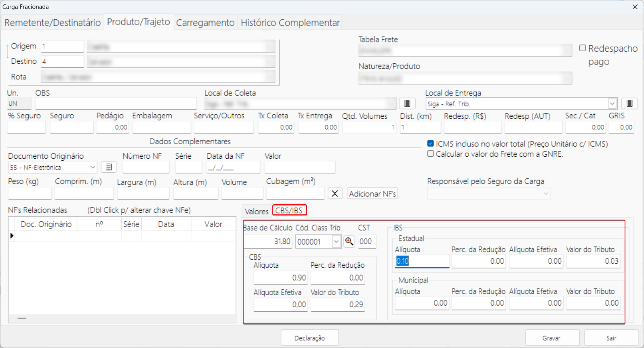
Task: Click the Sec / Cat field
Action: [x=585, y=127]
